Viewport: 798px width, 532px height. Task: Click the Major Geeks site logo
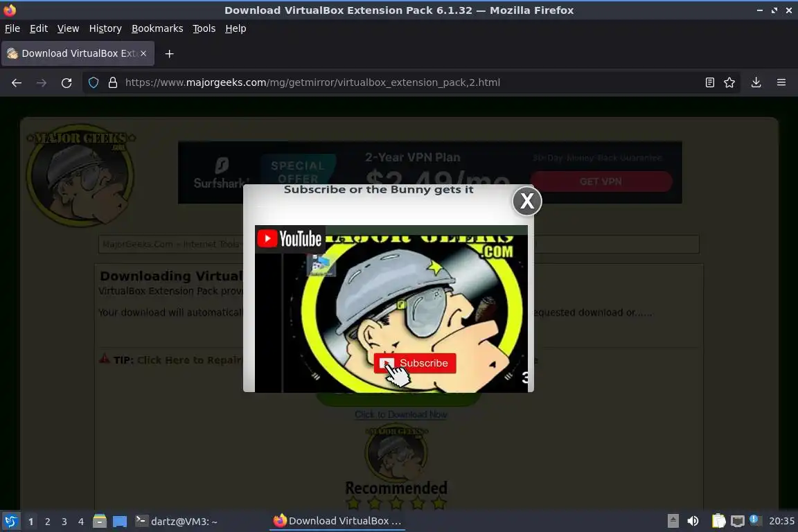(x=81, y=175)
